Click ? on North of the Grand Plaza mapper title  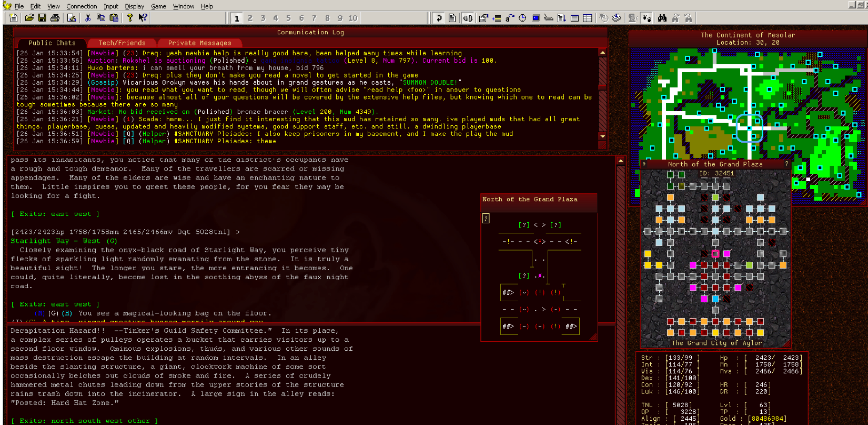click(786, 164)
